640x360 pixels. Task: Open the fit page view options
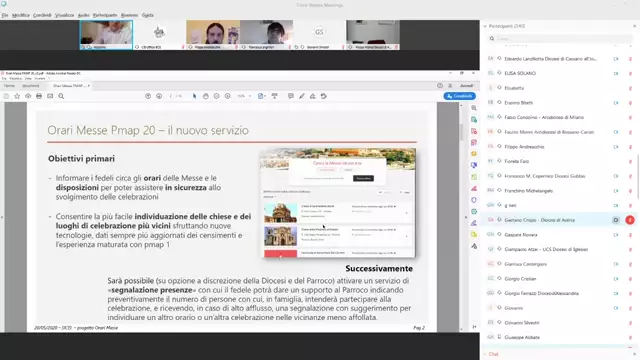pyautogui.click(x=261, y=96)
